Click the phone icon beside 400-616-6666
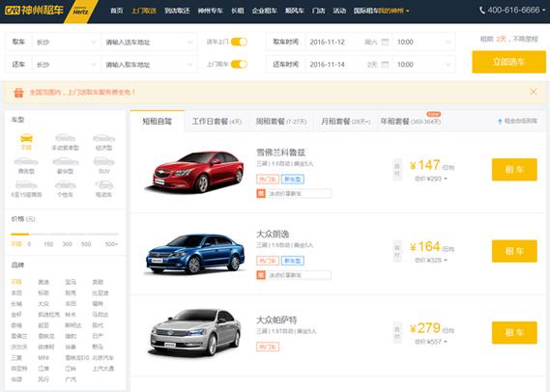The width and height of the screenshot is (550, 392). pyautogui.click(x=482, y=11)
